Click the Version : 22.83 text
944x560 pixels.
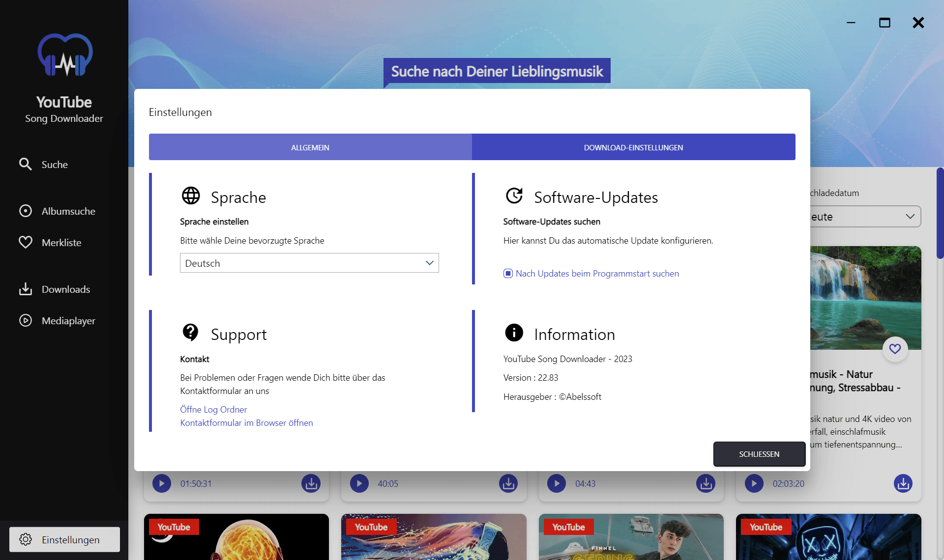[531, 378]
